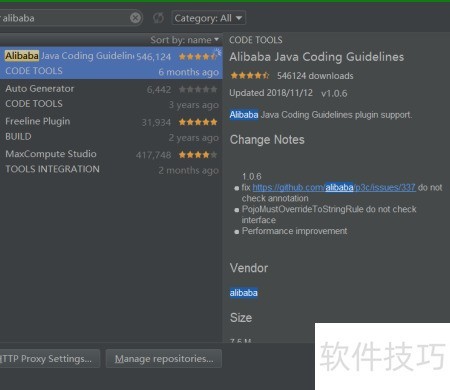The width and height of the screenshot is (450, 390).
Task: Click the 'BUILD' category label
Action: pos(18,136)
